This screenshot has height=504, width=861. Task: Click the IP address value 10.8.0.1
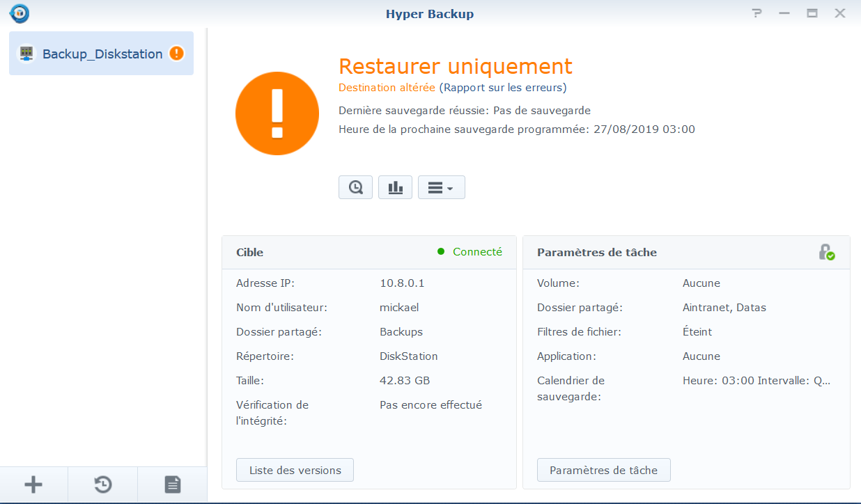pos(402,283)
